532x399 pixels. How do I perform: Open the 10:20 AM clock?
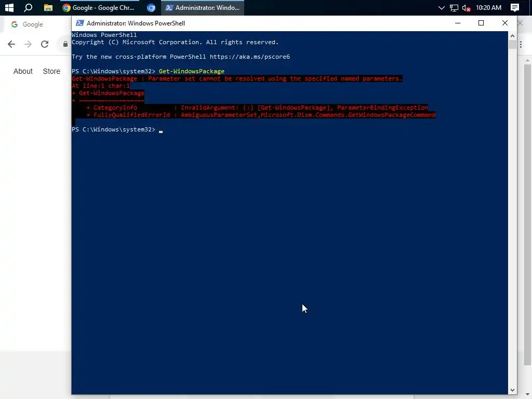tap(488, 7)
